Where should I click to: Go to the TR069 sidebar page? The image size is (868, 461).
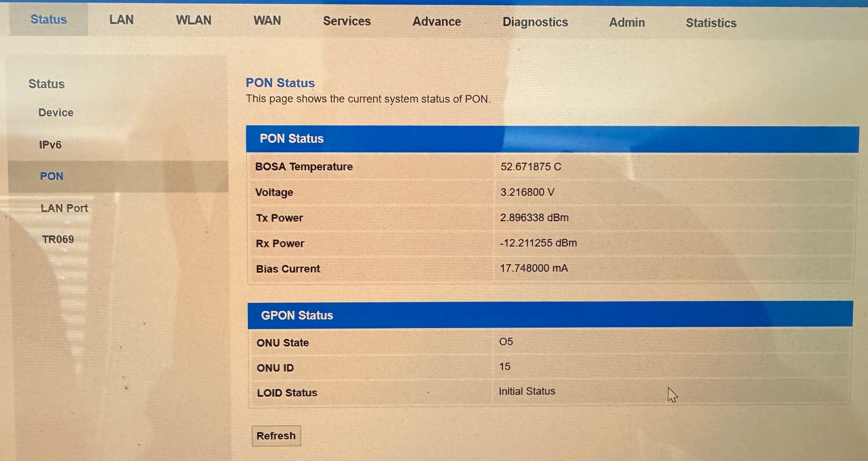[x=58, y=239]
